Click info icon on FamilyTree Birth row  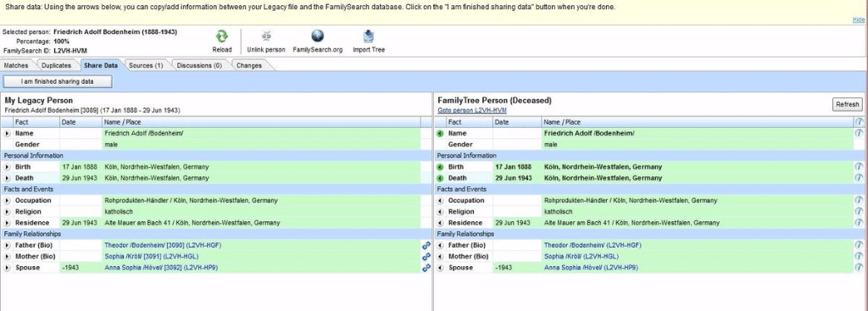point(860,167)
